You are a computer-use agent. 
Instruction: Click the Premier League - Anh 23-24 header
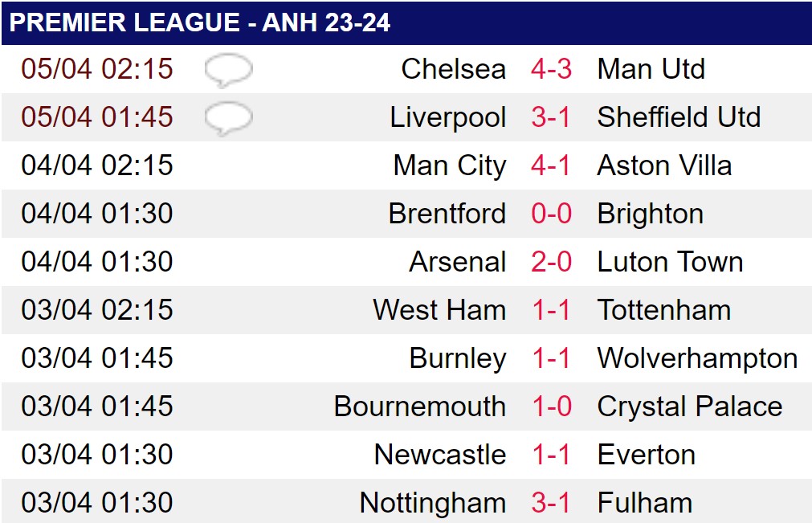pyautogui.click(x=199, y=22)
